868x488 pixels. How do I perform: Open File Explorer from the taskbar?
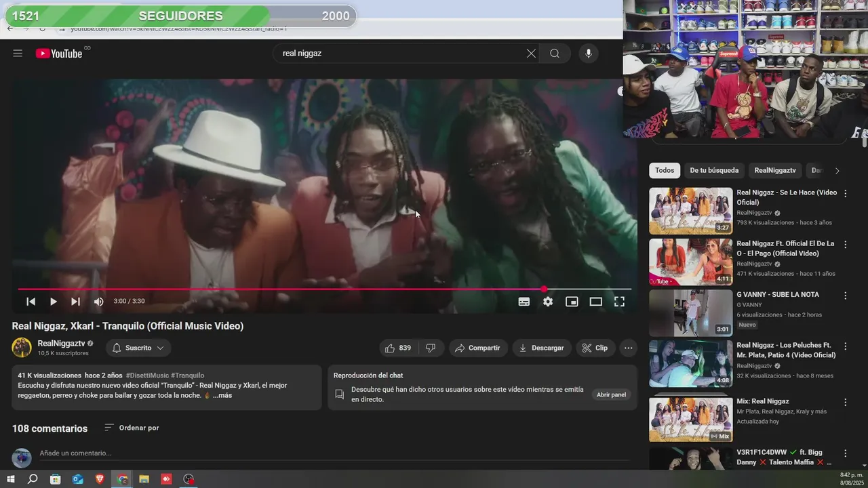point(144,479)
